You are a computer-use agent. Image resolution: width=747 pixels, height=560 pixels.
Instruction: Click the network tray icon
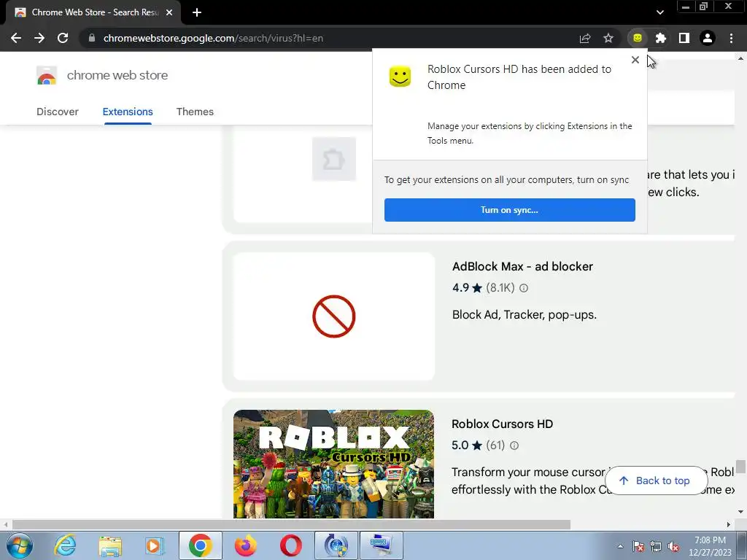pos(656,546)
